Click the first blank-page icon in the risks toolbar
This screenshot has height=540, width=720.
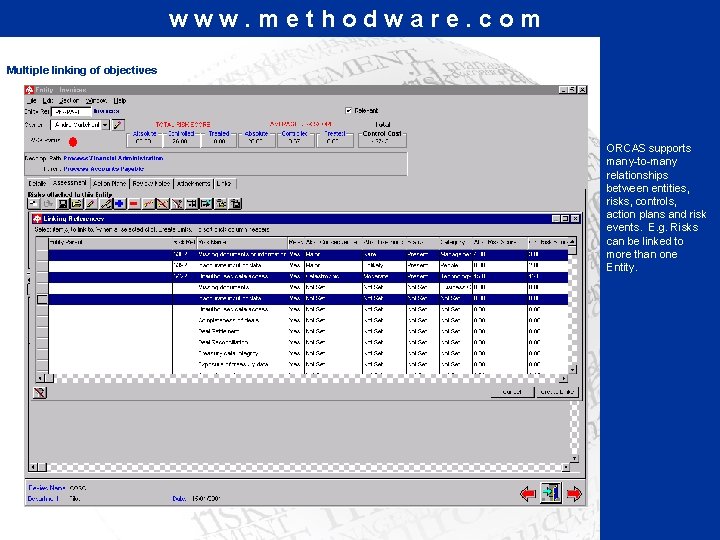point(34,203)
